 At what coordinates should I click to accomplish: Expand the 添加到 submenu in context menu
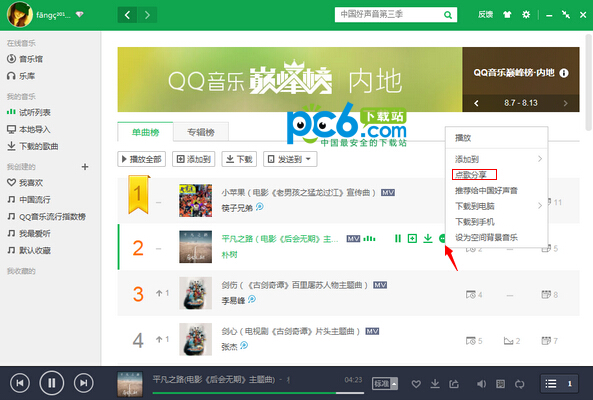click(497, 159)
